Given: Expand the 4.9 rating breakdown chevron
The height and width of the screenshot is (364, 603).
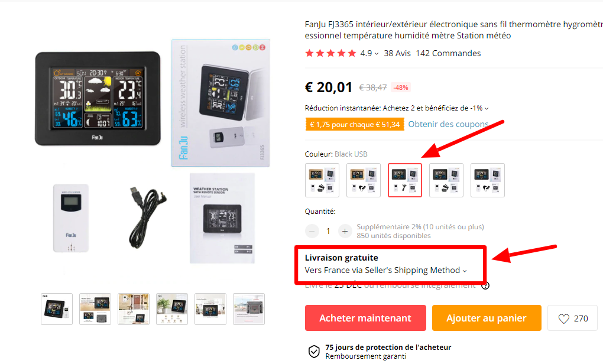Looking at the screenshot, I should [x=377, y=54].
